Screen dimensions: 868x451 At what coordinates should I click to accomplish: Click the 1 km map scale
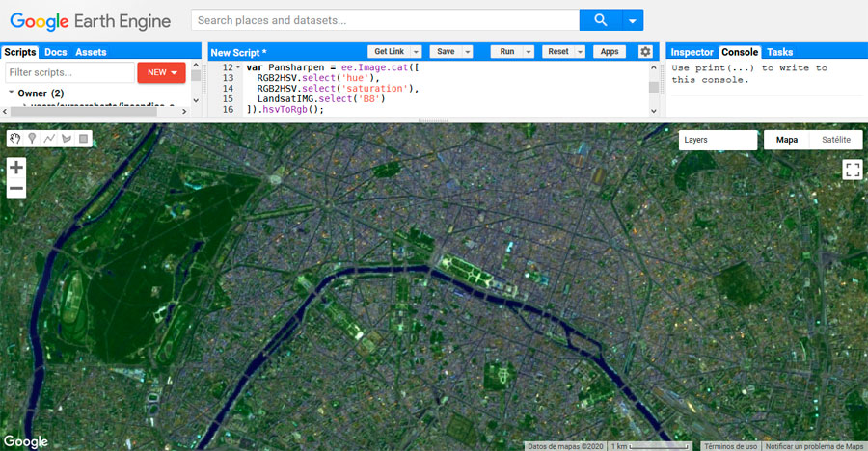tap(650, 446)
